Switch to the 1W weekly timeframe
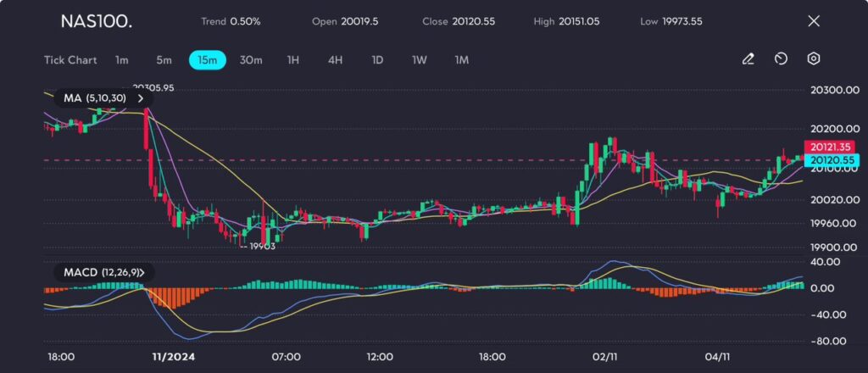Image resolution: width=868 pixels, height=373 pixels. (419, 60)
